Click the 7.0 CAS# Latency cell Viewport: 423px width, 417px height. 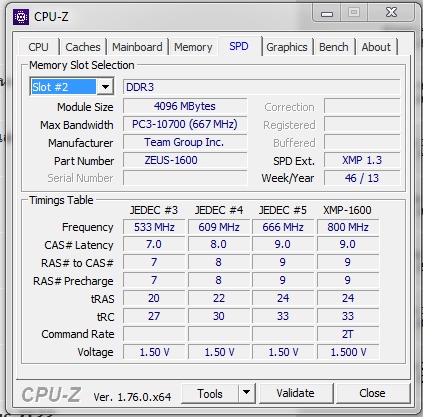pyautogui.click(x=154, y=244)
